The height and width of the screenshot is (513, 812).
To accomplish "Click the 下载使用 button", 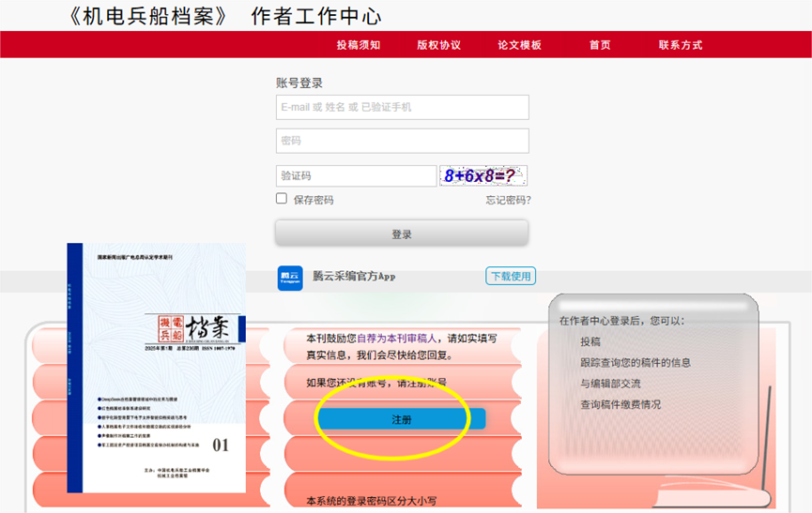I will tap(511, 277).
